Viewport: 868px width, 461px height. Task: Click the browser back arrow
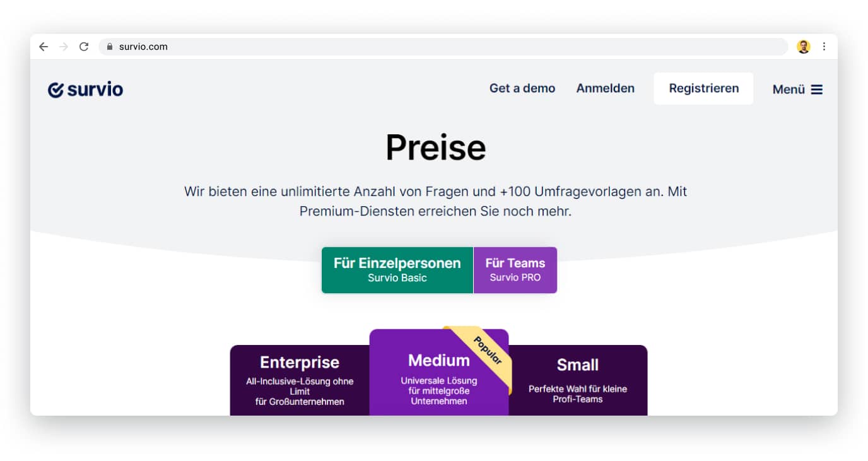click(x=44, y=47)
